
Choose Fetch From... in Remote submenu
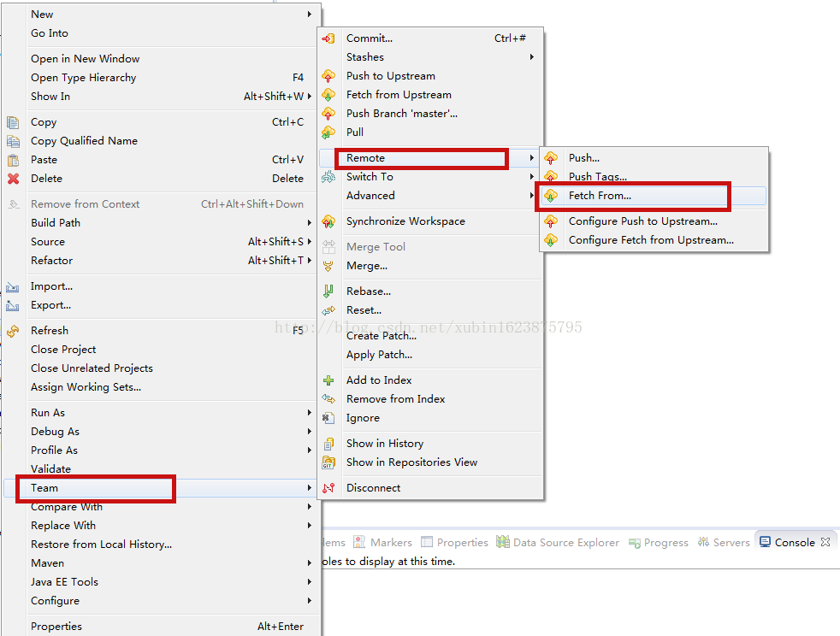pyautogui.click(x=654, y=196)
